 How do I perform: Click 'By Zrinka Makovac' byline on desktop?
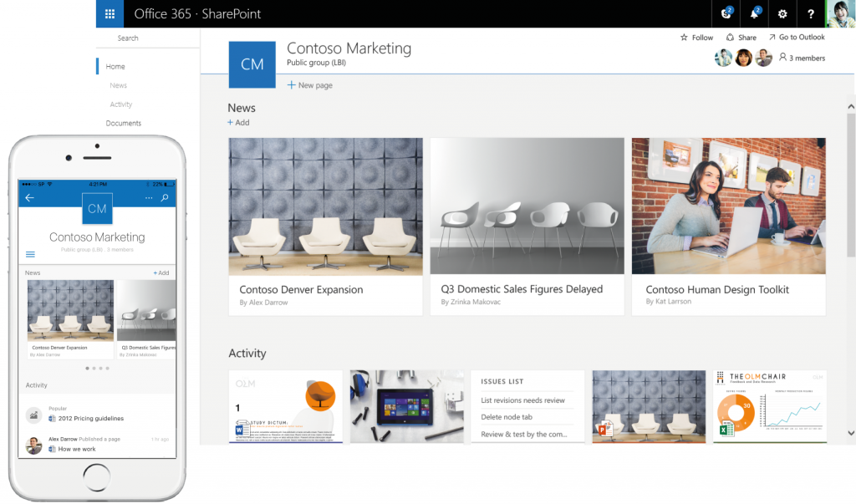pyautogui.click(x=471, y=302)
